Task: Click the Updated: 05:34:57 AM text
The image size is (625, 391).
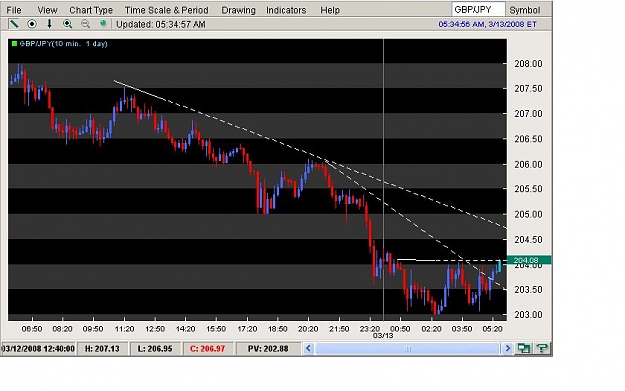Action: pyautogui.click(x=161, y=24)
